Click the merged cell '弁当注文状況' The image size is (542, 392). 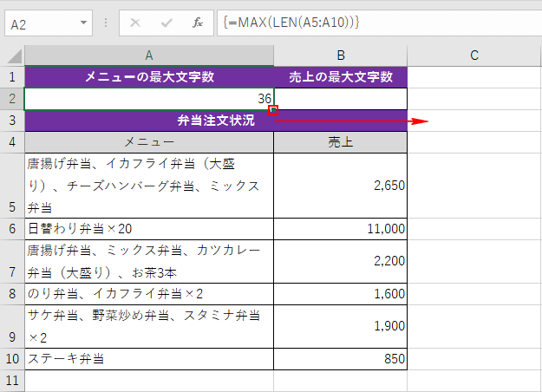coord(216,121)
